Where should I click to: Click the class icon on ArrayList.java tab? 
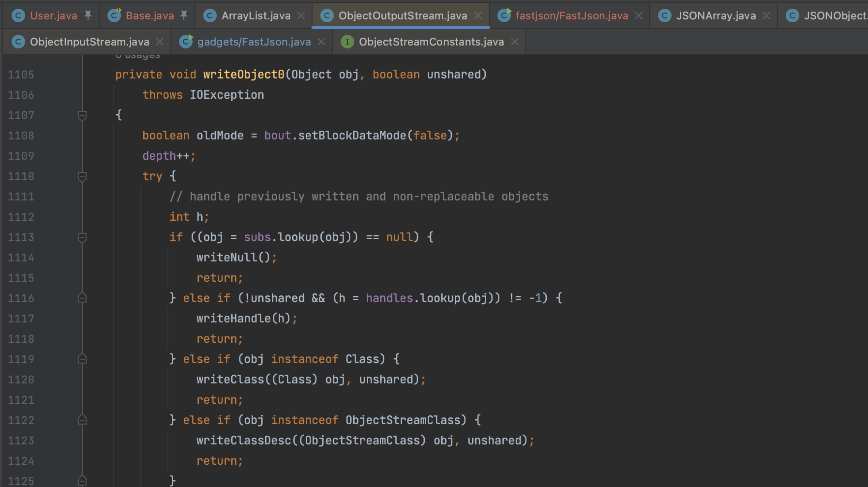[210, 15]
